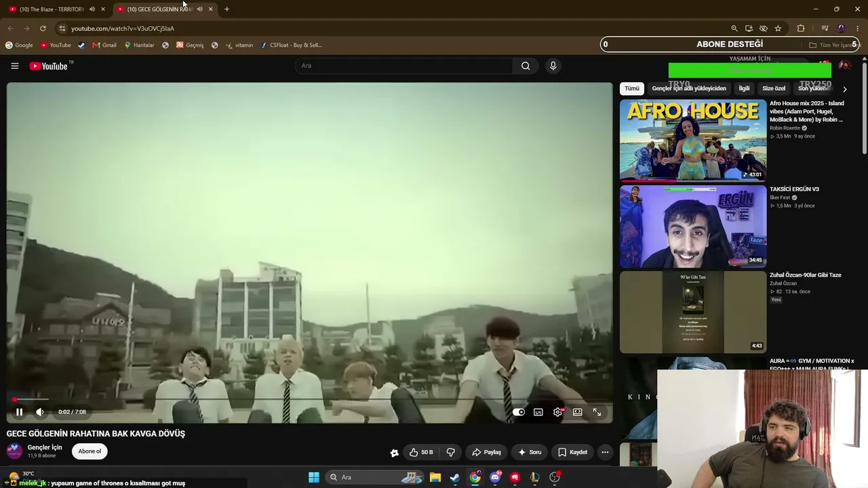This screenshot has height=488, width=868.
Task: Reload the current page
Action: pyautogui.click(x=43, y=28)
